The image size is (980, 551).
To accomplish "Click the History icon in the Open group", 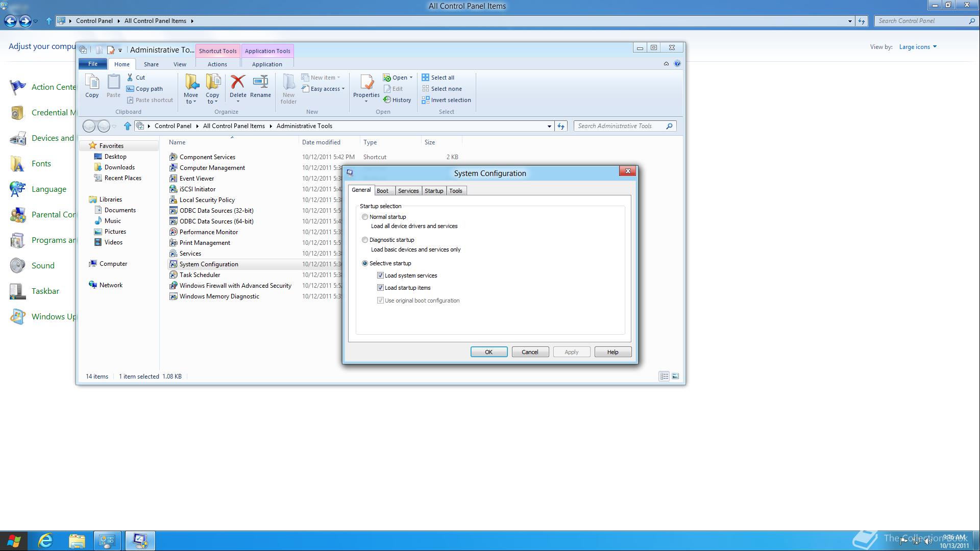I will pyautogui.click(x=387, y=100).
